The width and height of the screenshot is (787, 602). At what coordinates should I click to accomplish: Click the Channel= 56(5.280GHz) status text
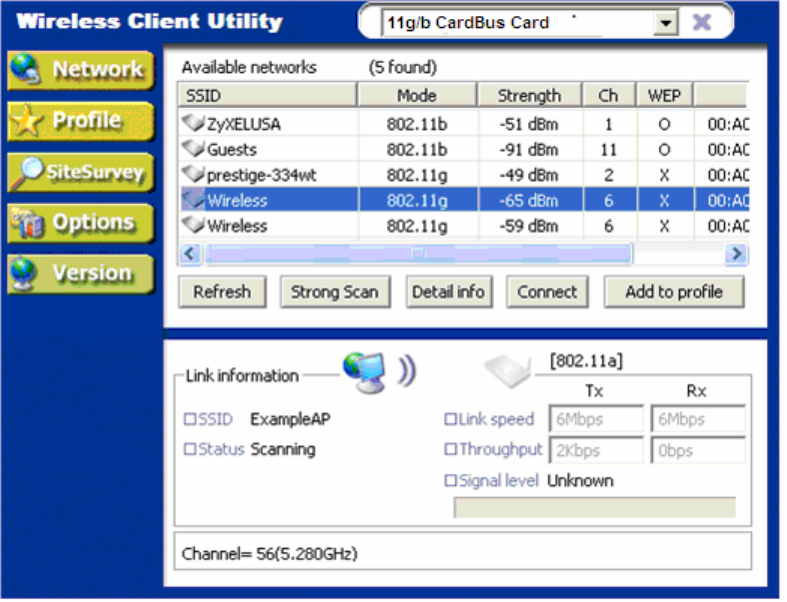coord(270,554)
